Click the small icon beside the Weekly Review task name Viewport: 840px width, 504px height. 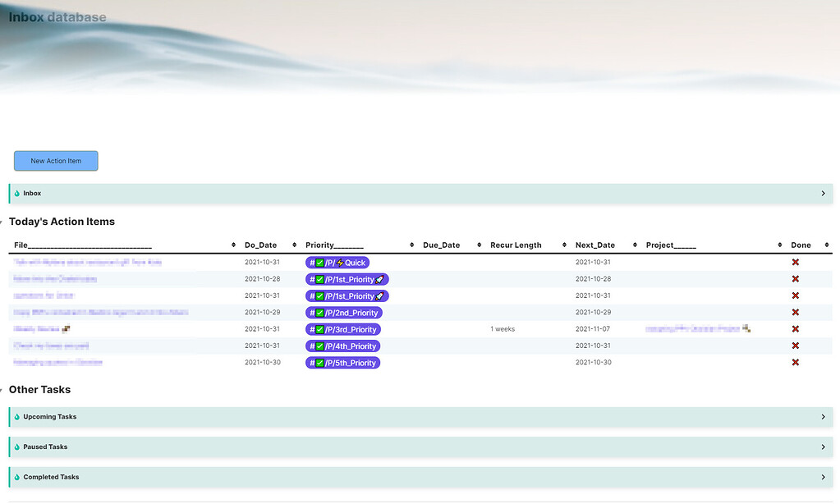[67, 329]
